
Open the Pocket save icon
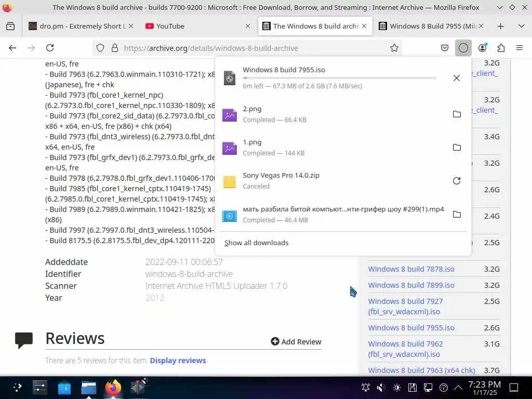pos(445,48)
